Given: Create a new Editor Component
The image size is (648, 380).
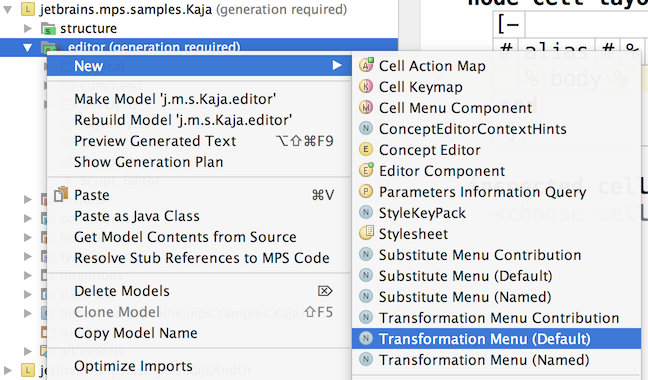Looking at the screenshot, I should (x=496, y=171).
